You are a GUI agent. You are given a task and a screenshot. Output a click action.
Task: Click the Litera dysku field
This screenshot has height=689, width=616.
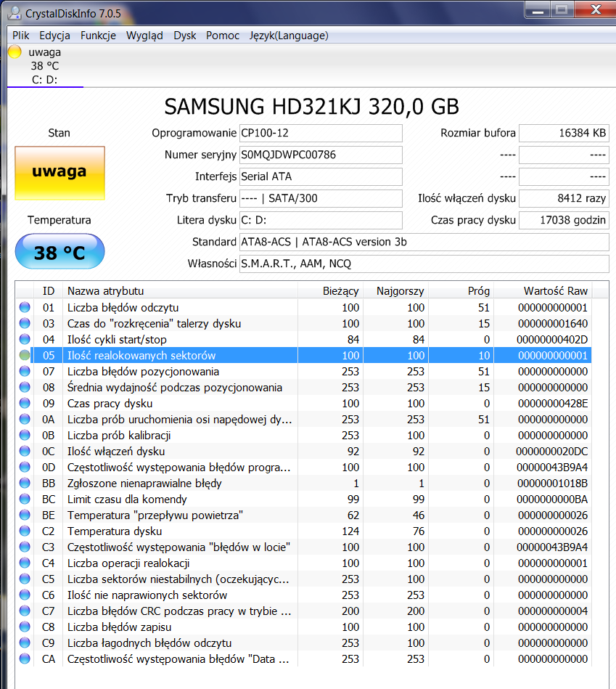(x=321, y=220)
